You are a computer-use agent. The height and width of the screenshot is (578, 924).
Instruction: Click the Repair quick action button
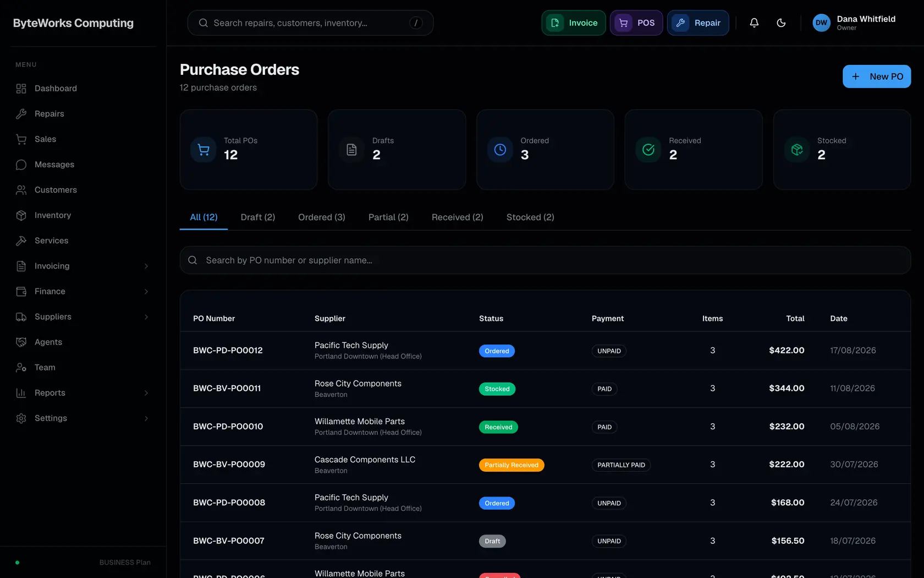pyautogui.click(x=698, y=23)
